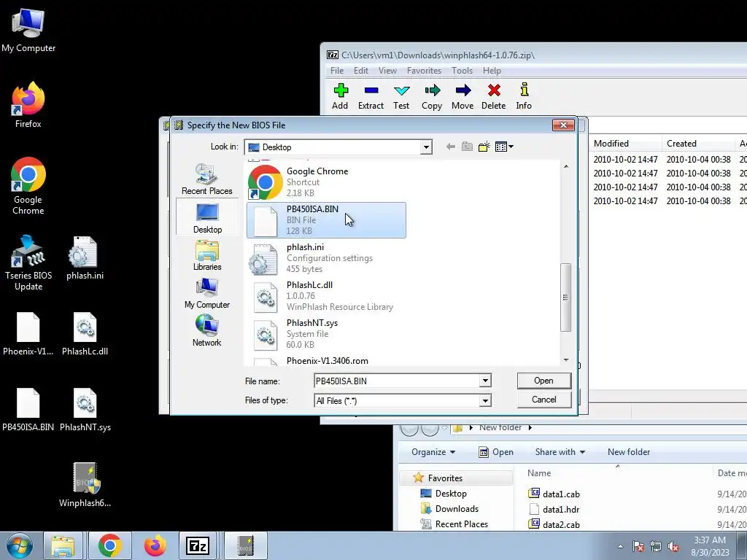Select PhlashNT.sys in the file list
747x560 pixels.
point(326,333)
